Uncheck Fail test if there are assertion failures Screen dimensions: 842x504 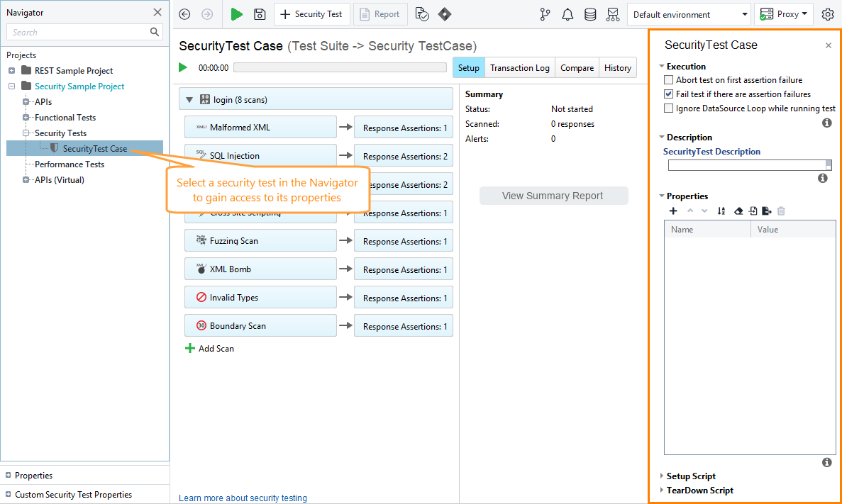click(667, 94)
